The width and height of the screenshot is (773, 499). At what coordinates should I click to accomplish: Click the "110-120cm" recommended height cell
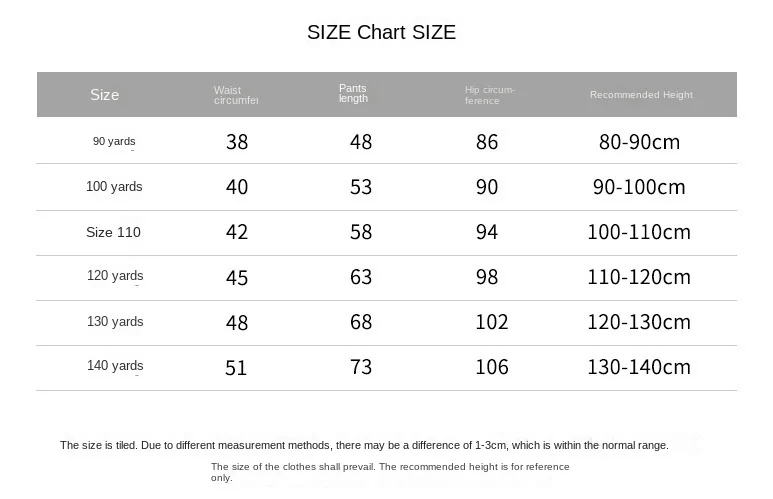[639, 277]
